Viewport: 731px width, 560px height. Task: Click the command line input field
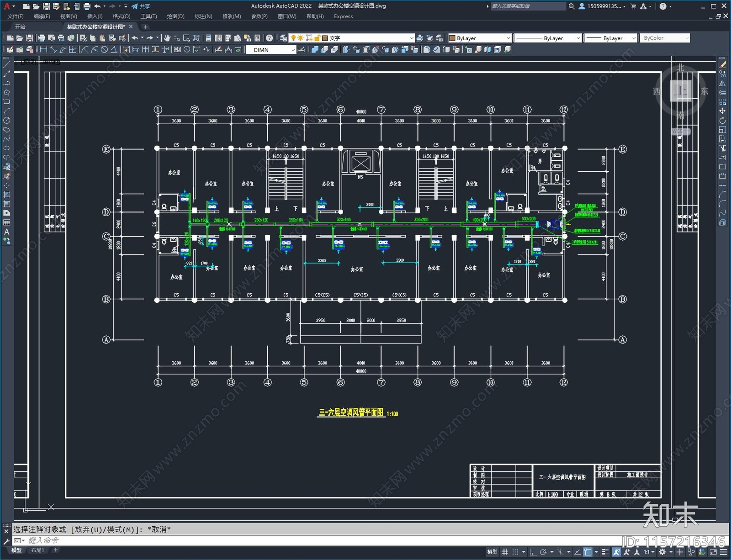point(274,540)
